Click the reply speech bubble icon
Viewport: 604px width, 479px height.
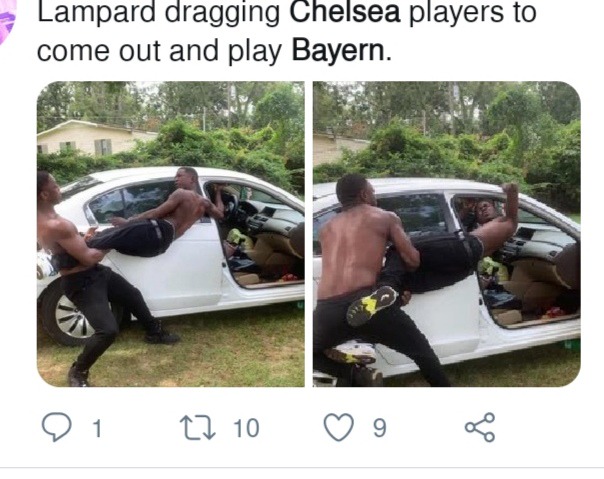coord(56,427)
